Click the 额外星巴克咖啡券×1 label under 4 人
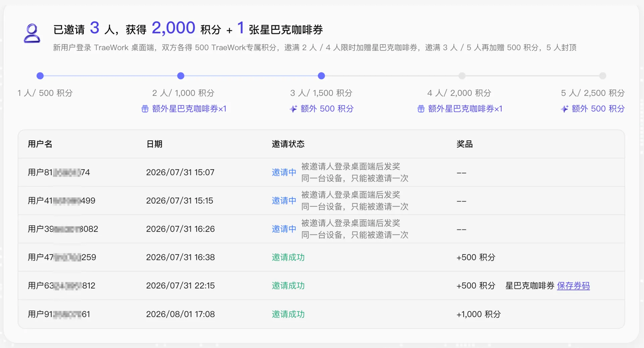The width and height of the screenshot is (644, 348). pos(465,109)
